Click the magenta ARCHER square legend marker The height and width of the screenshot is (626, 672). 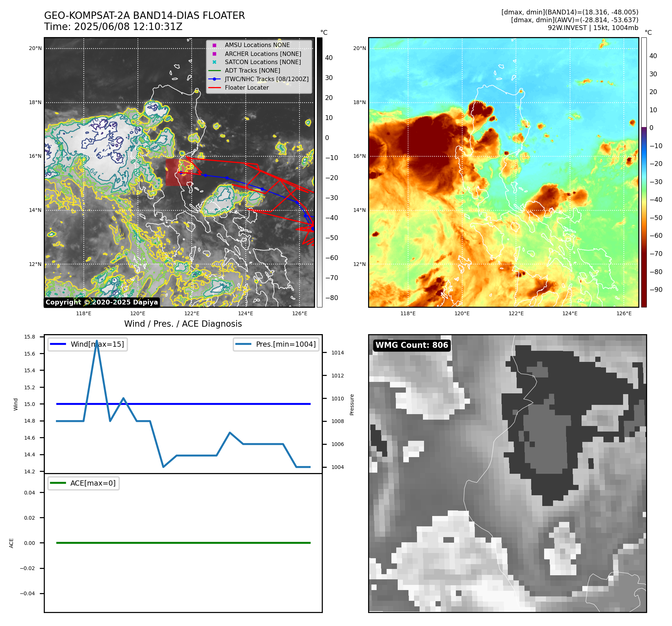214,54
